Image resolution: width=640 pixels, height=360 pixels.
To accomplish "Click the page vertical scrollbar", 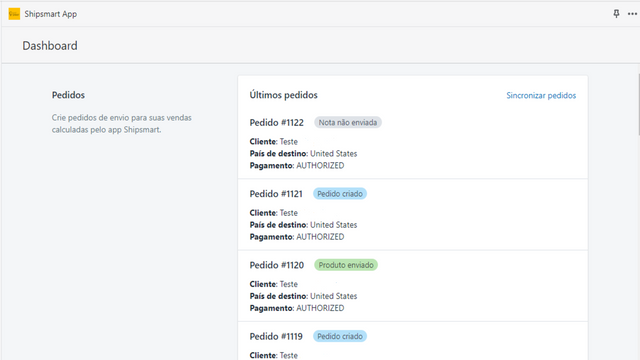I will [x=638, y=104].
